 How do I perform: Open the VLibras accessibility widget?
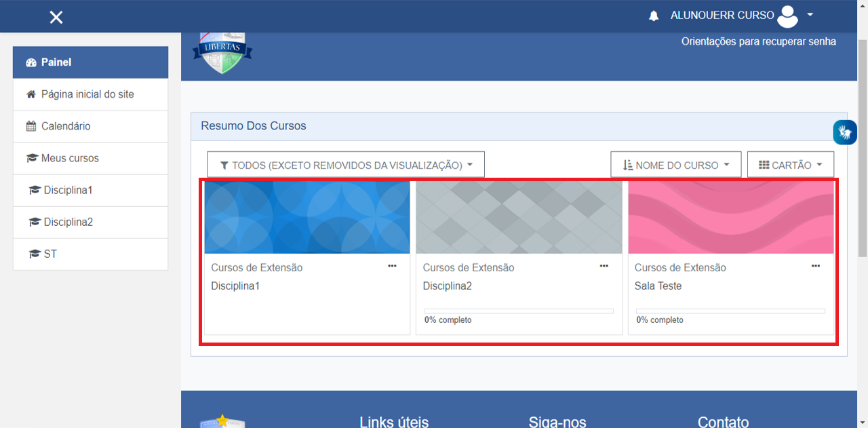pyautogui.click(x=845, y=132)
